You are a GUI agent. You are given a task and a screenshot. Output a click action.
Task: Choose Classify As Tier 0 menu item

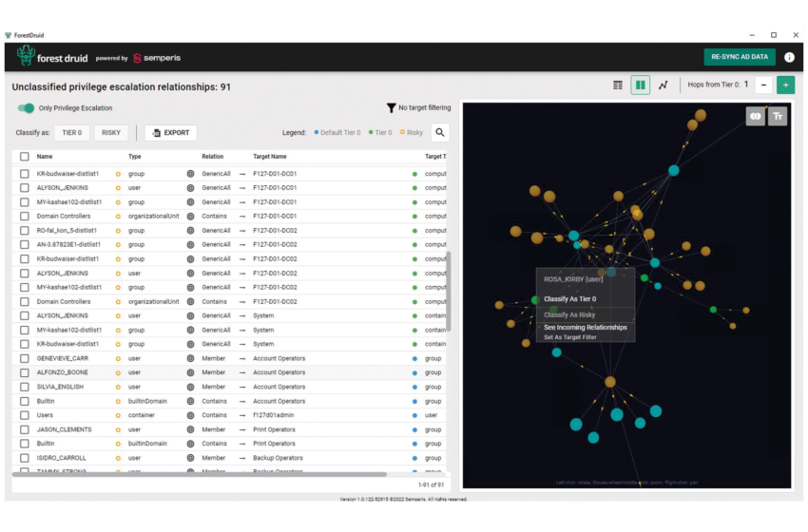569,299
